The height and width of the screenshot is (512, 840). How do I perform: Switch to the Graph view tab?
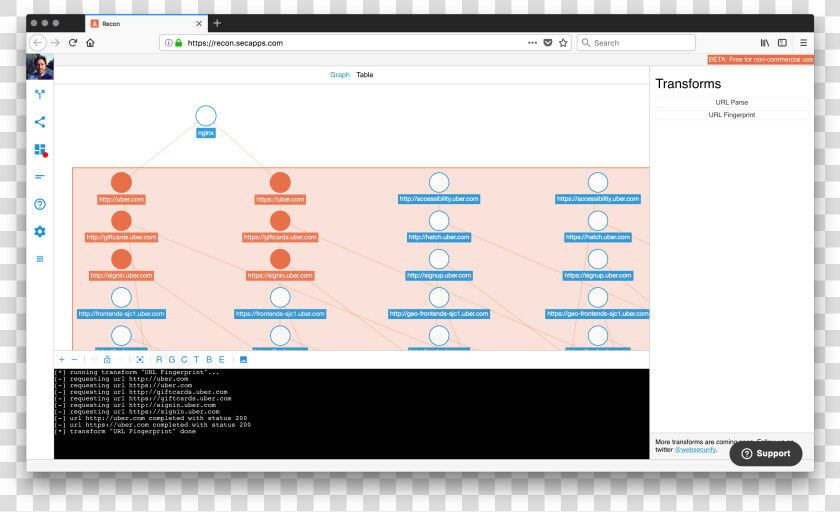coord(340,75)
